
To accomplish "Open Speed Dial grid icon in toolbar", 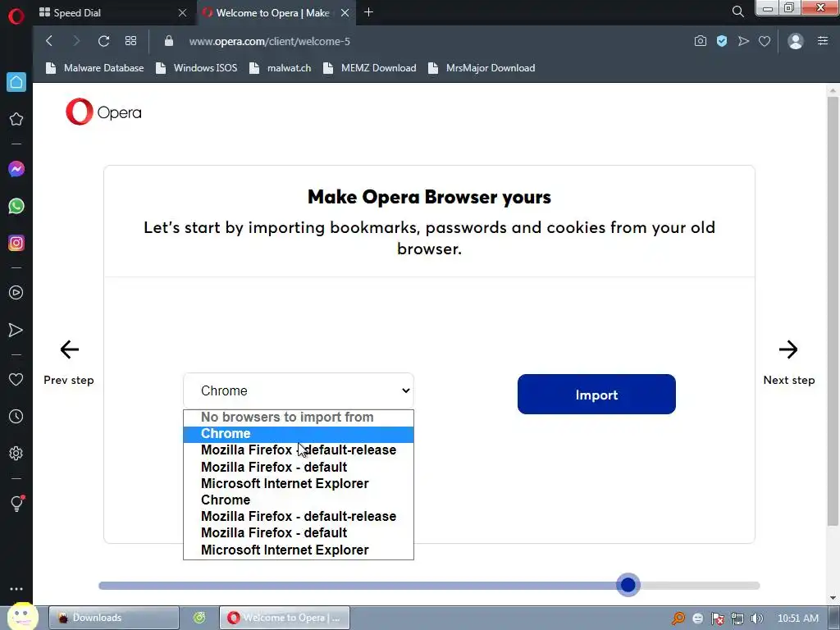I will tap(130, 41).
